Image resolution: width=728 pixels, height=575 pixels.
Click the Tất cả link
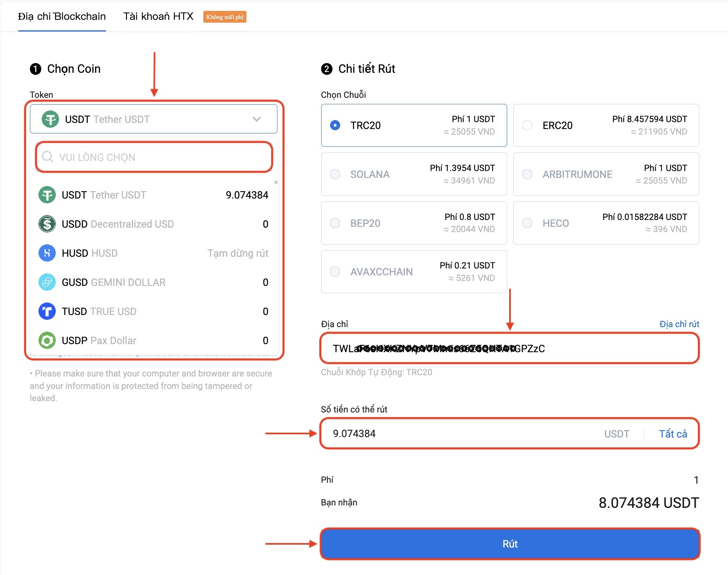point(673,434)
